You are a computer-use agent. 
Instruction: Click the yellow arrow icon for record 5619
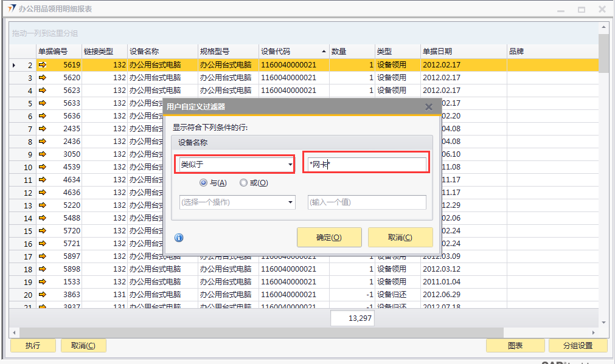click(x=43, y=65)
